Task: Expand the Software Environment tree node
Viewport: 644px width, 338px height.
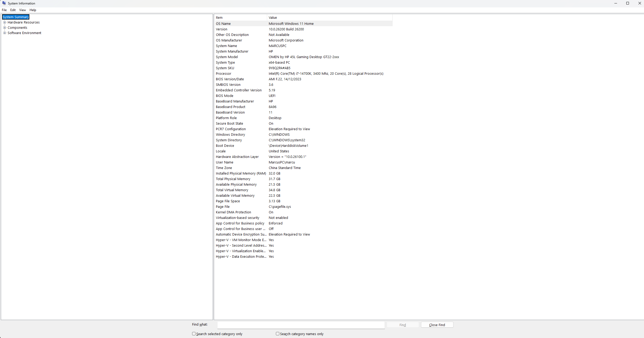Action: point(4,33)
